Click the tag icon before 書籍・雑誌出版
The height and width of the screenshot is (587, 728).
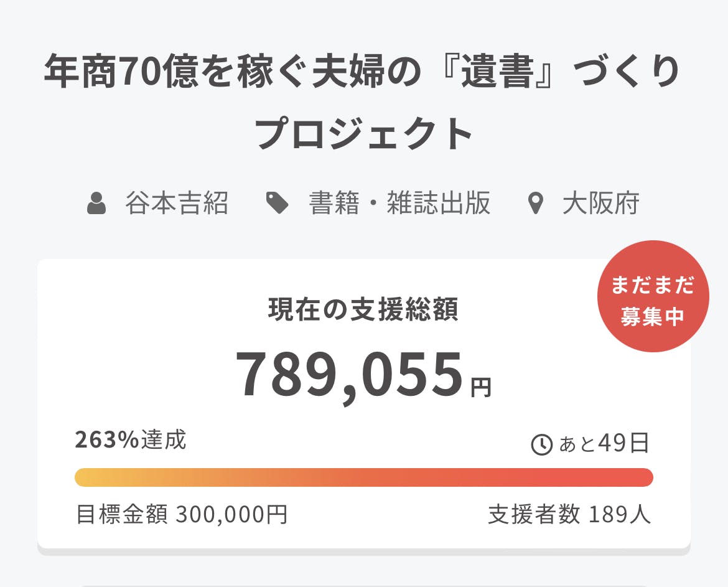pyautogui.click(x=278, y=204)
